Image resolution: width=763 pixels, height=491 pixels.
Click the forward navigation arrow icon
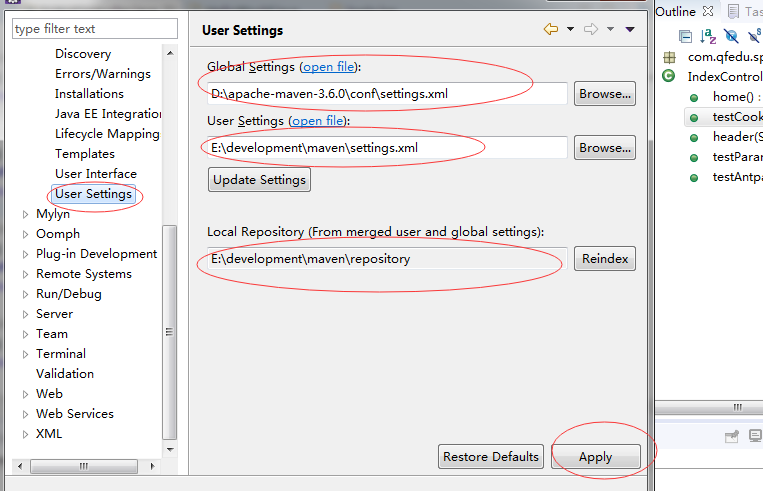coord(591,30)
